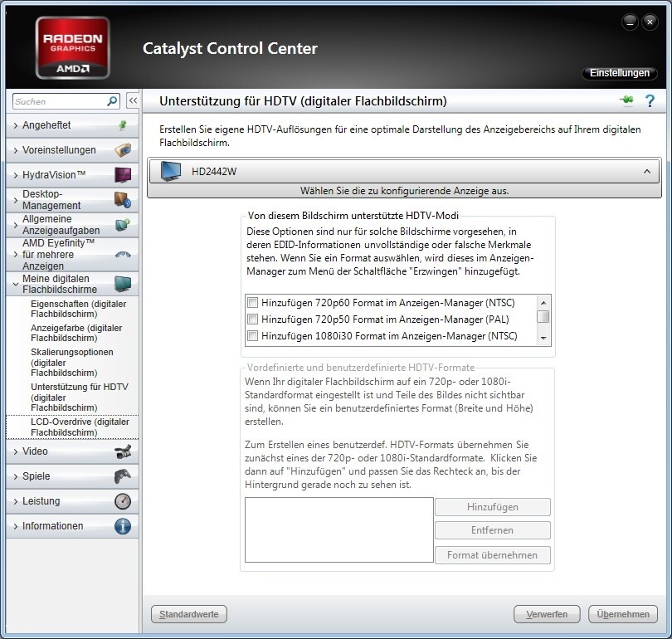Click the Leistung gauge icon
Screen dimensions: 672x639
[122, 501]
